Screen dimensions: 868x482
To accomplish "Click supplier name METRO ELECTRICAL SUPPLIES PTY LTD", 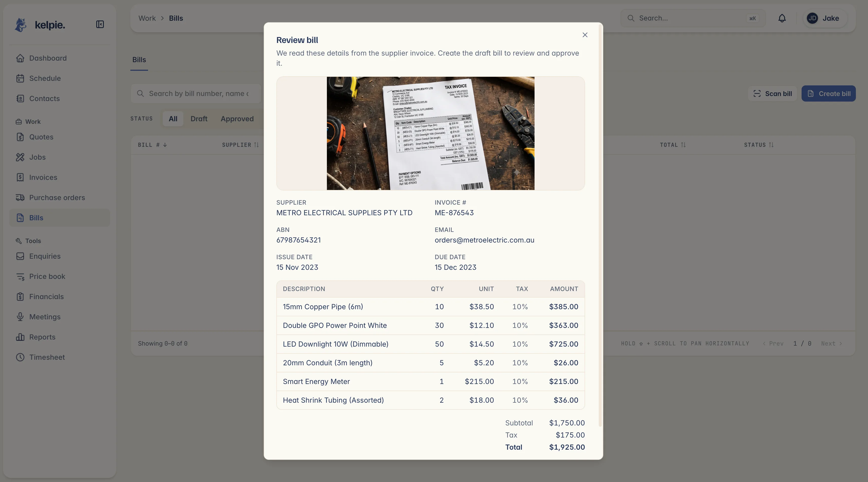I will 344,213.
